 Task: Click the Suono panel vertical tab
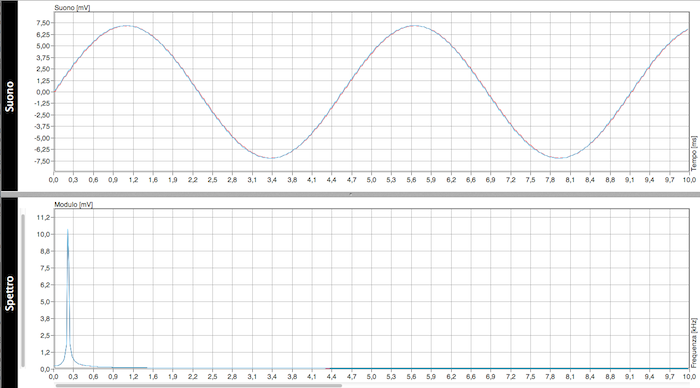[x=9, y=96]
